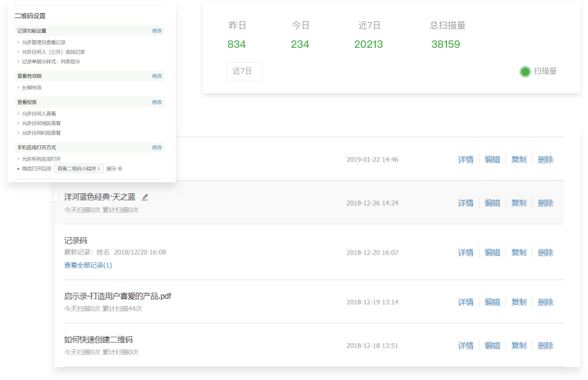Click 删除 for the 2019-01-22 14:46 row
The image size is (588, 380).
coord(545,160)
